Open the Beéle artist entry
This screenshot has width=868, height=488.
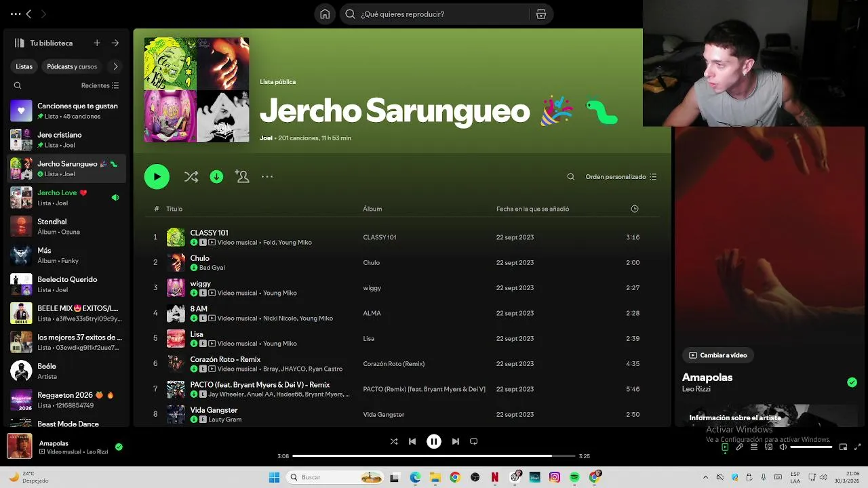[x=66, y=371]
